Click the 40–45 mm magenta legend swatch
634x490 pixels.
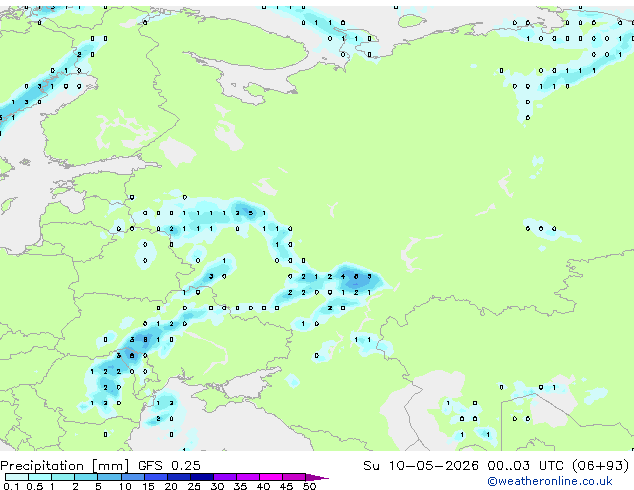(271, 477)
